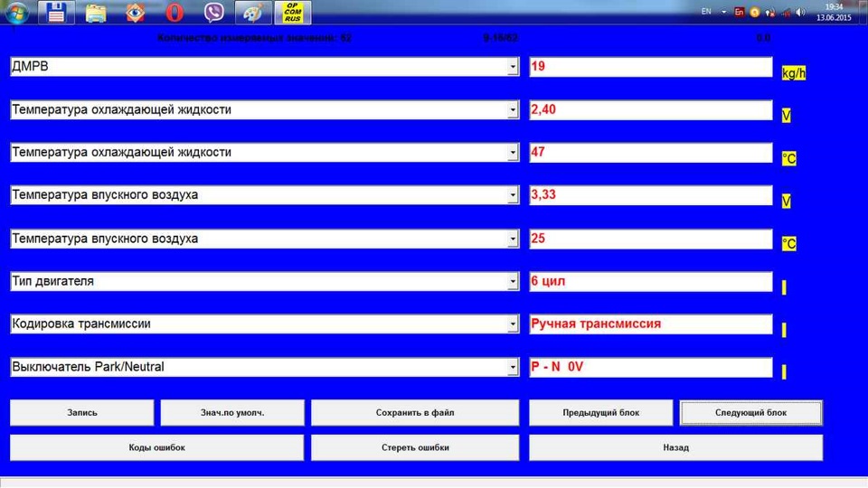
Task: Open the network connection tray icon
Action: 770,12
